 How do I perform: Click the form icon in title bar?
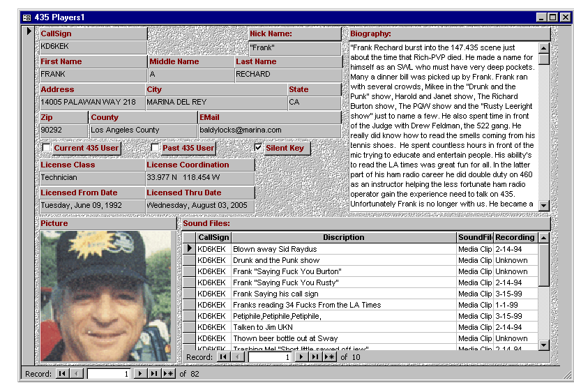[27, 17]
